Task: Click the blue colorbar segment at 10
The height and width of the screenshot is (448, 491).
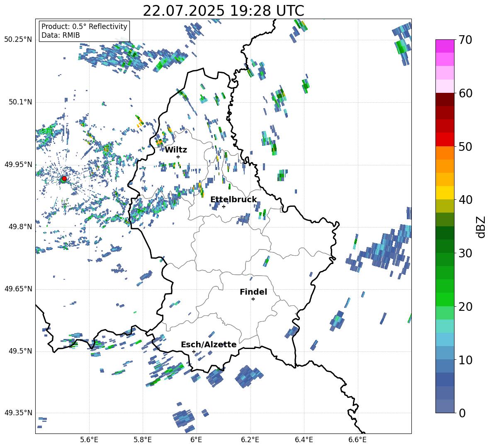Action: click(445, 353)
